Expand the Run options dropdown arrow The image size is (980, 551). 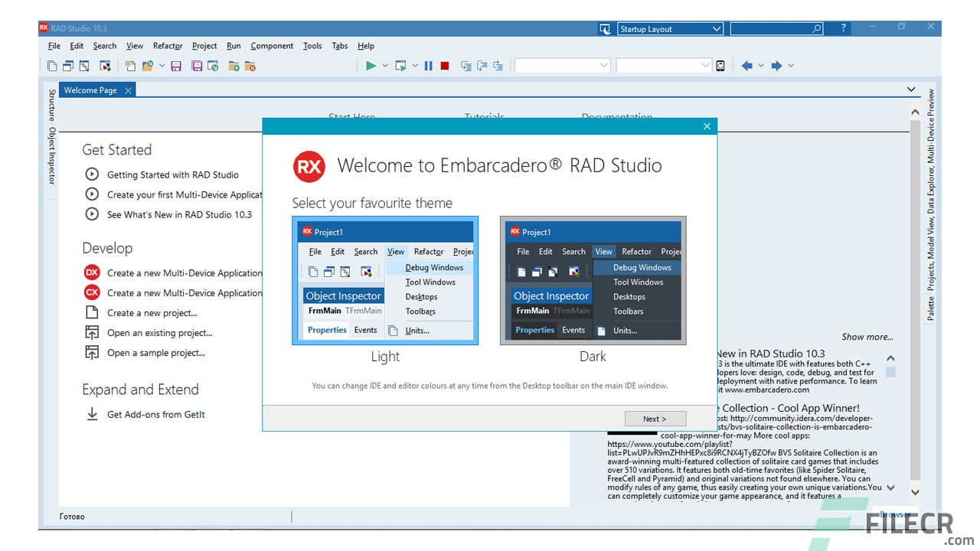(x=384, y=65)
